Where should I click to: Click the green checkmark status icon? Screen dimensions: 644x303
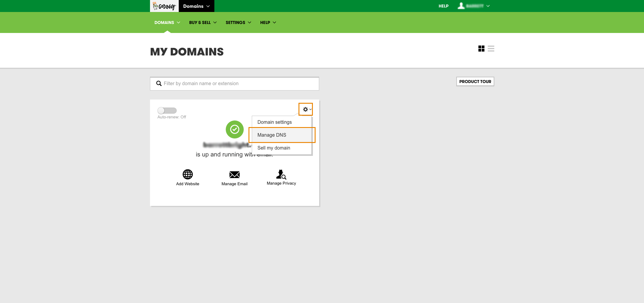point(234,129)
